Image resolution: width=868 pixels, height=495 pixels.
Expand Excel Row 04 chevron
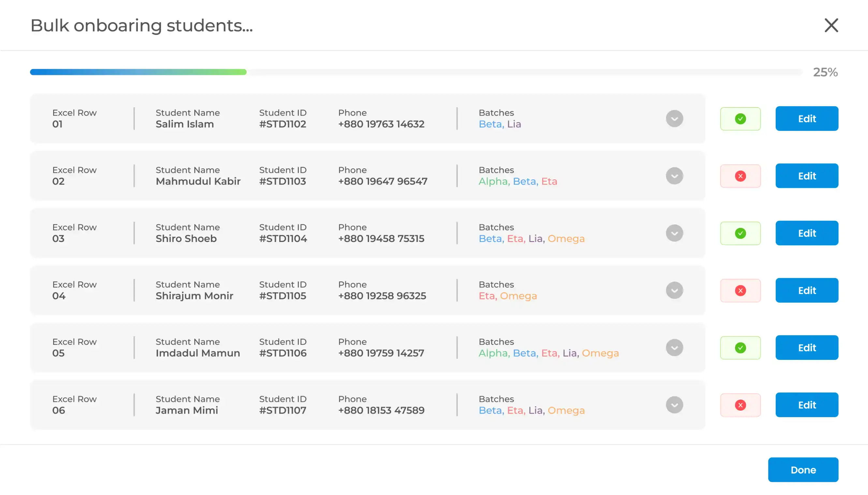(x=674, y=291)
